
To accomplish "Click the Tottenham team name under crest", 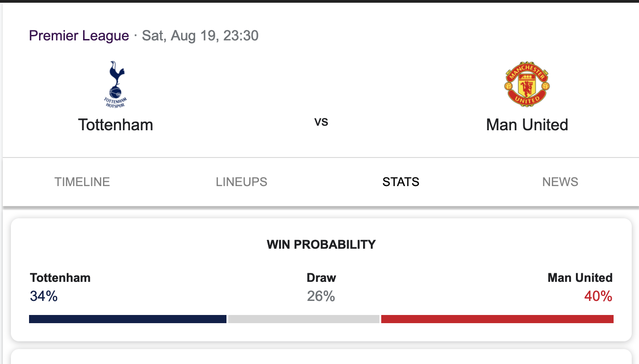I will pyautogui.click(x=115, y=125).
